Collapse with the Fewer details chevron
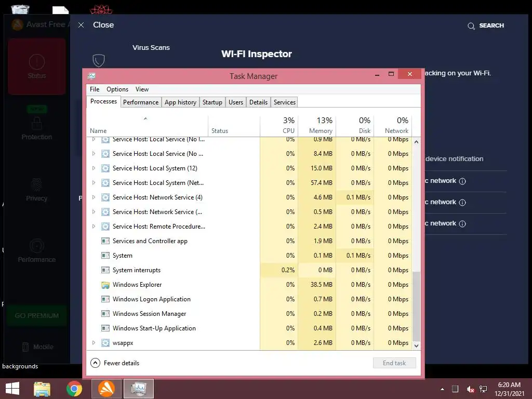The image size is (532, 399). coord(96,363)
